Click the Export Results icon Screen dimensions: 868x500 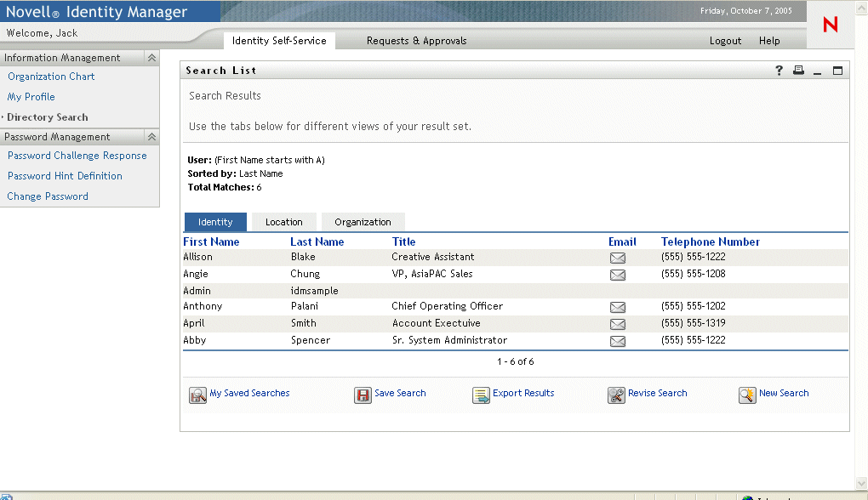click(x=481, y=395)
